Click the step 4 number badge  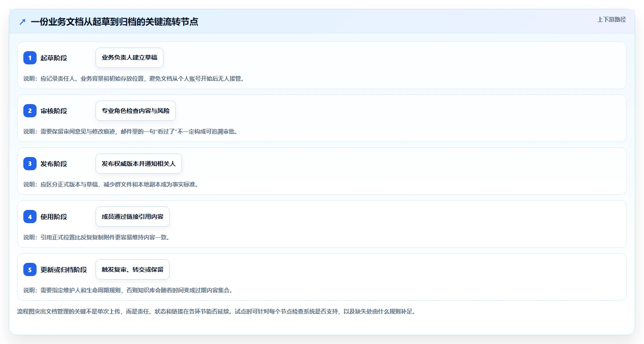pyautogui.click(x=30, y=217)
